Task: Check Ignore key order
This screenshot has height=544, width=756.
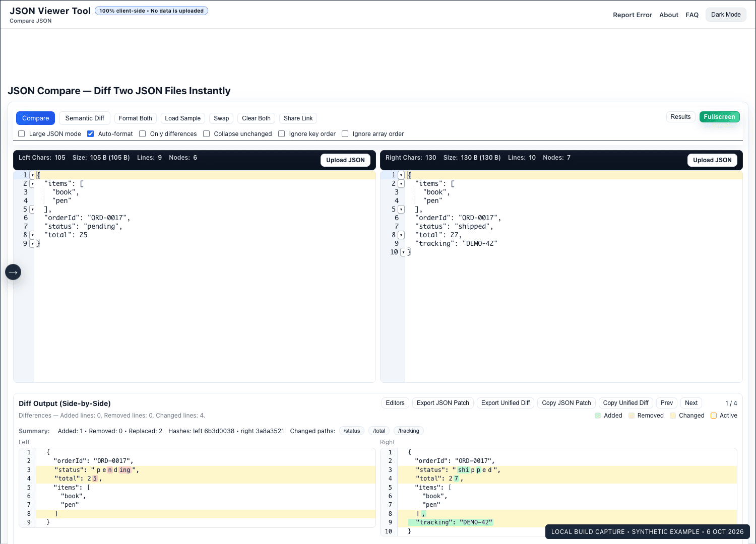Action: tap(282, 134)
